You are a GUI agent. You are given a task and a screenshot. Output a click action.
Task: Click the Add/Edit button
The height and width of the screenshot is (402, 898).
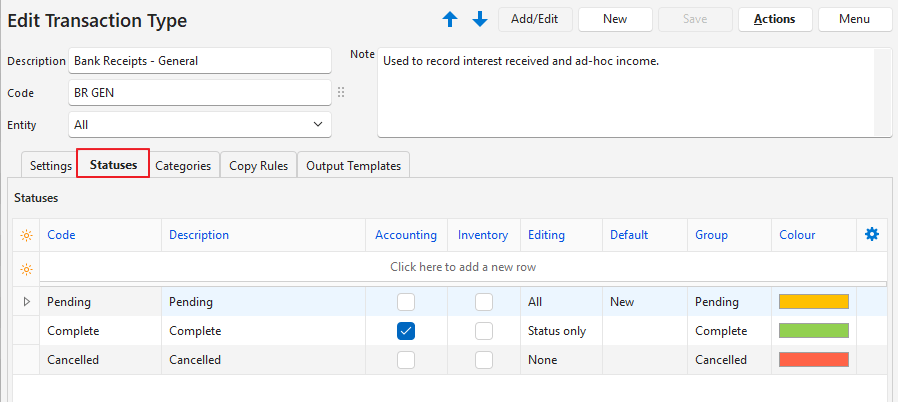click(535, 19)
